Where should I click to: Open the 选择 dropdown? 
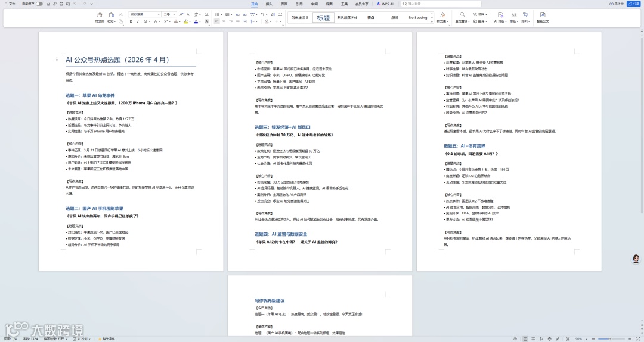[x=479, y=14]
